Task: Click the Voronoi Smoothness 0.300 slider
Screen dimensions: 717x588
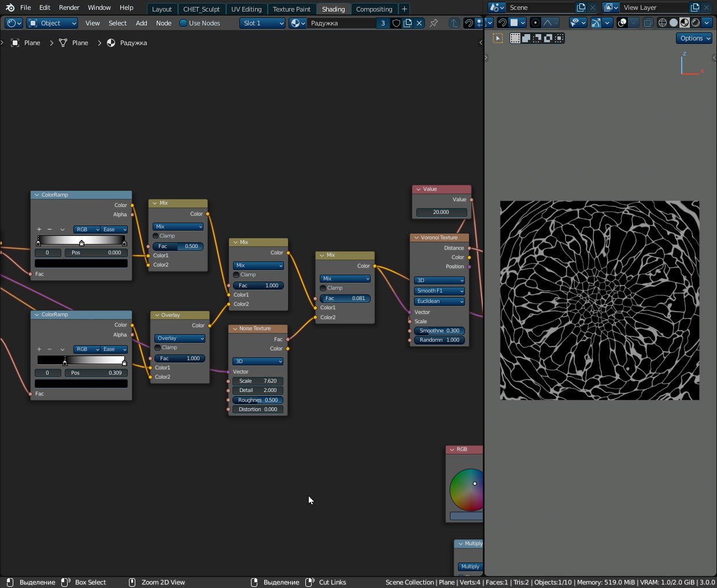Action: click(439, 331)
